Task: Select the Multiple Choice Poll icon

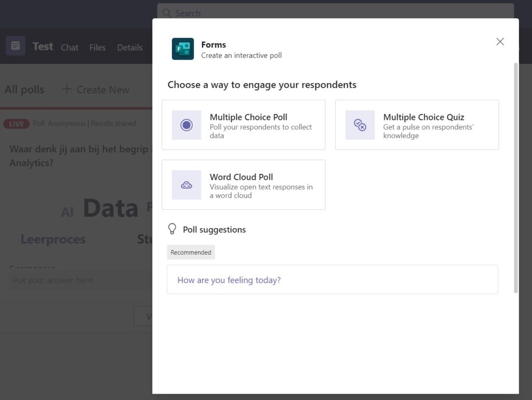Action: [x=186, y=125]
